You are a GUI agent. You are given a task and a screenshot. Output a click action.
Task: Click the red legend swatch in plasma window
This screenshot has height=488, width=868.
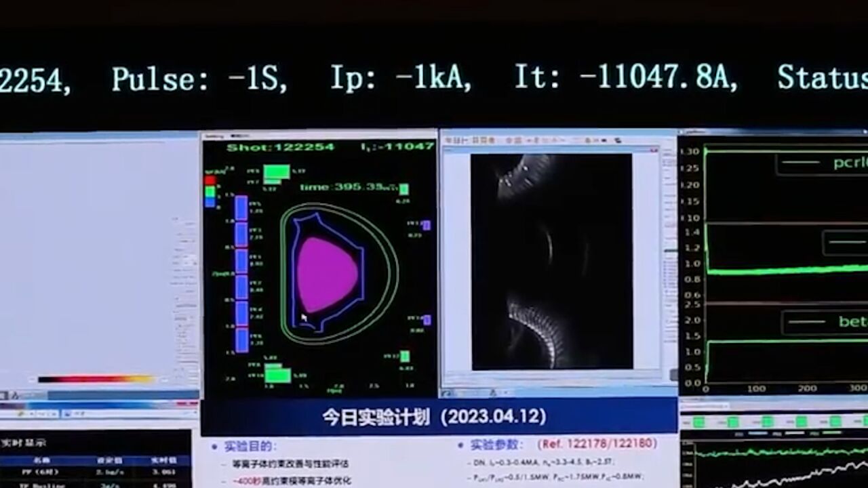point(210,181)
